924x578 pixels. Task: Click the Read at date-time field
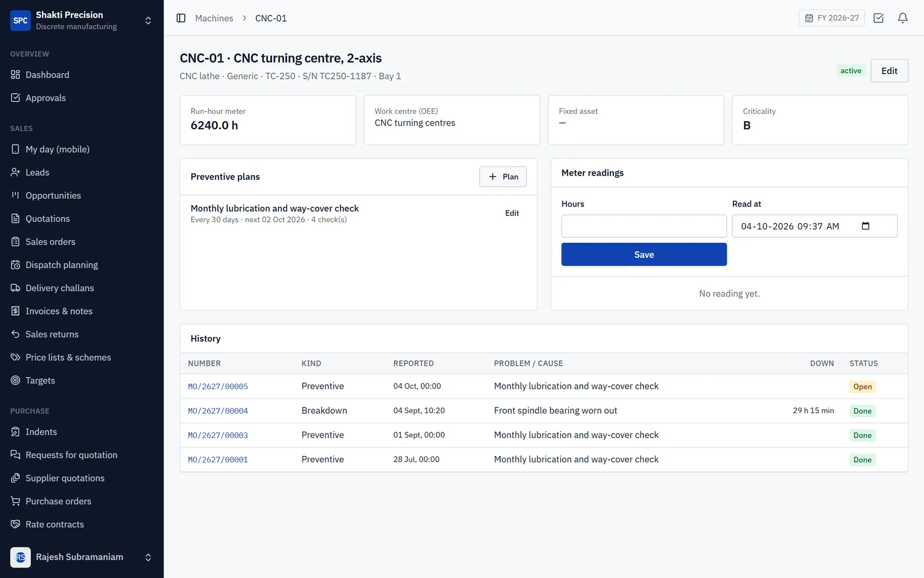[815, 226]
